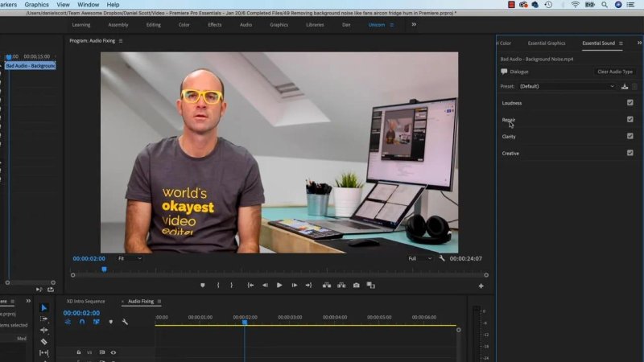644x362 pixels.
Task: Click the Extract button
Action: tap(341, 286)
